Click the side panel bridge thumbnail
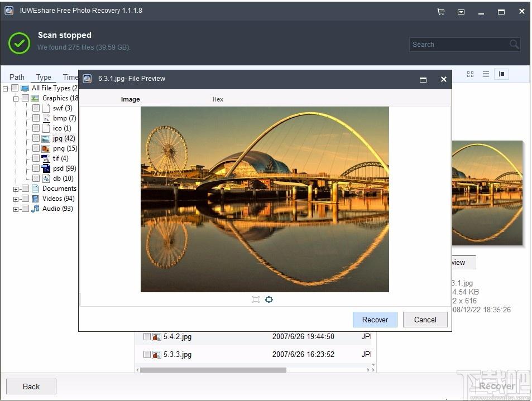 [x=487, y=193]
